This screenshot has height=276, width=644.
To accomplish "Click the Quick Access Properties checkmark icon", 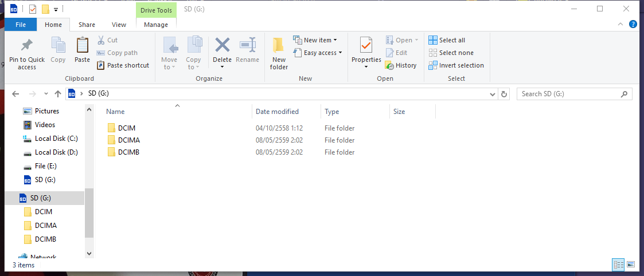I will point(33,9).
